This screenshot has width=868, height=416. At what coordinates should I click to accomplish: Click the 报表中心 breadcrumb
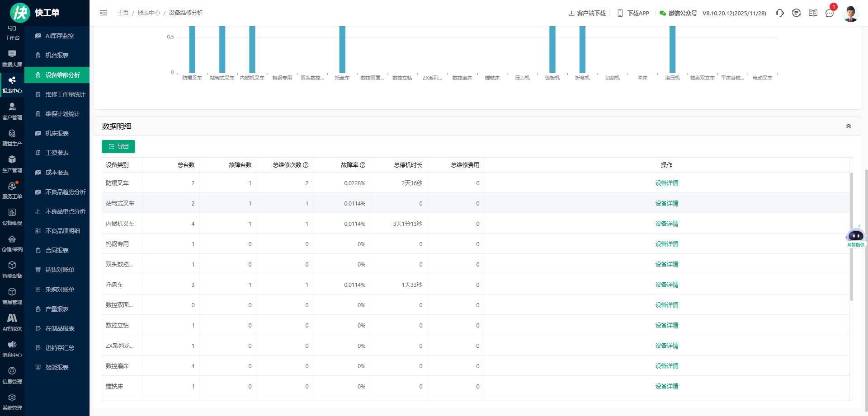(x=149, y=13)
